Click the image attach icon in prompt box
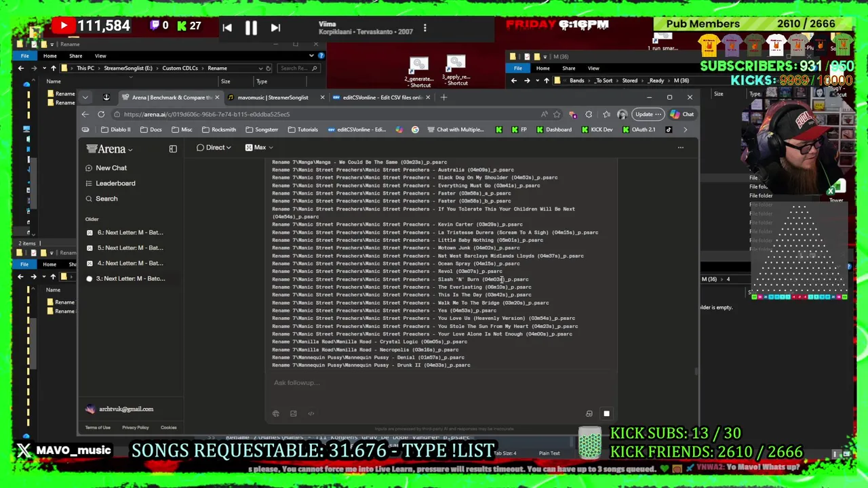Screen dimensions: 868x488 point(293,413)
